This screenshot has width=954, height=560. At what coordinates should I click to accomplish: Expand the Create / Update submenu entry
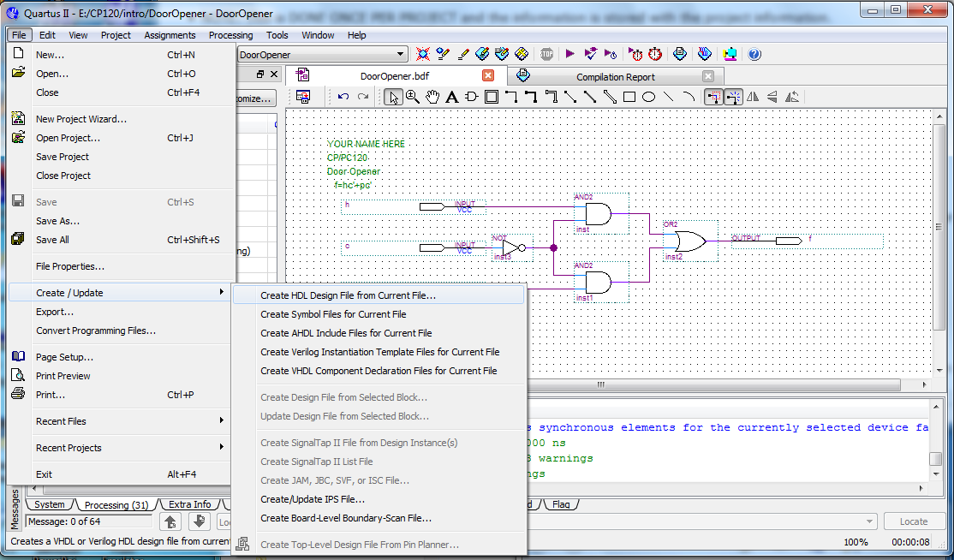pos(121,293)
